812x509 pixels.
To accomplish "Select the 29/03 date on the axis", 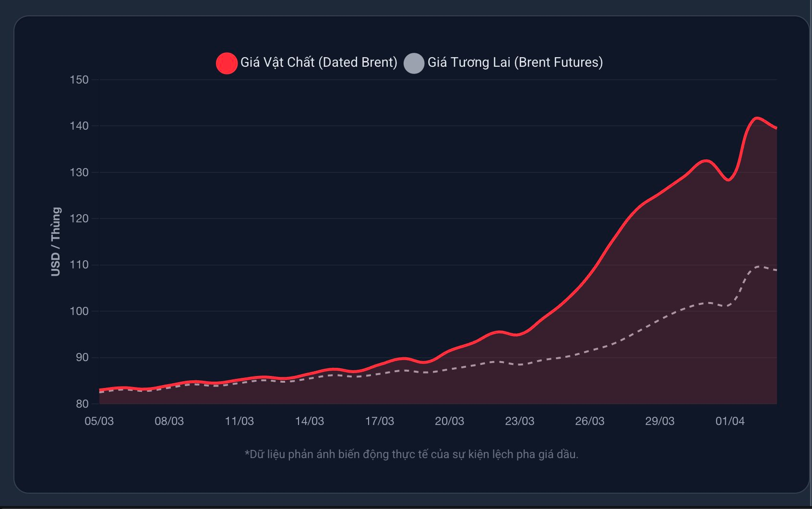I will click(659, 421).
